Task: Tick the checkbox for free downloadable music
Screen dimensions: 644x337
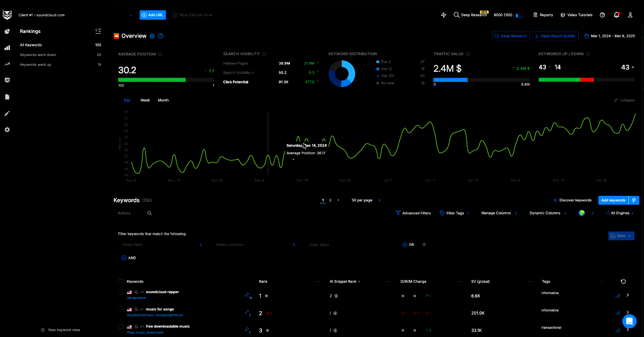Action: click(120, 326)
